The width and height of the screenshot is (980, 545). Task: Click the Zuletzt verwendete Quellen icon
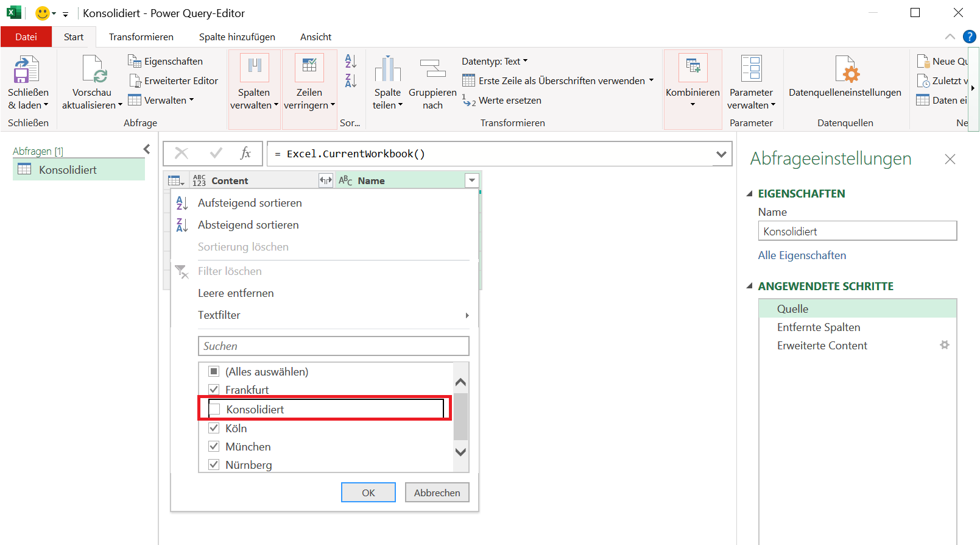(x=923, y=80)
